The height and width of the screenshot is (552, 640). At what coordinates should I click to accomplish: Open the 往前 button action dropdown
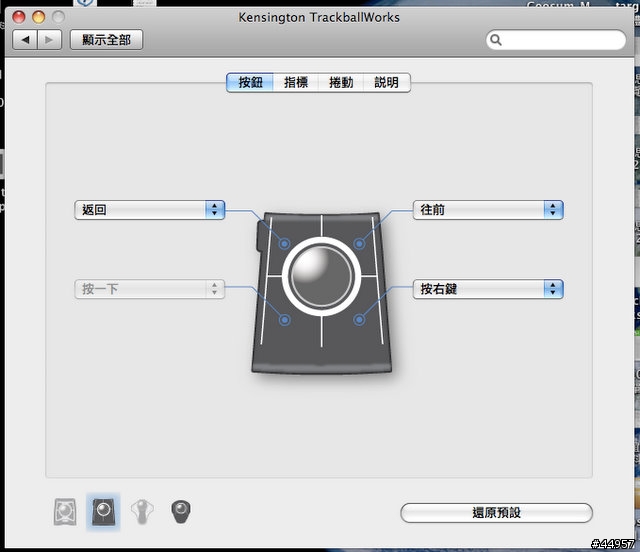coord(488,210)
